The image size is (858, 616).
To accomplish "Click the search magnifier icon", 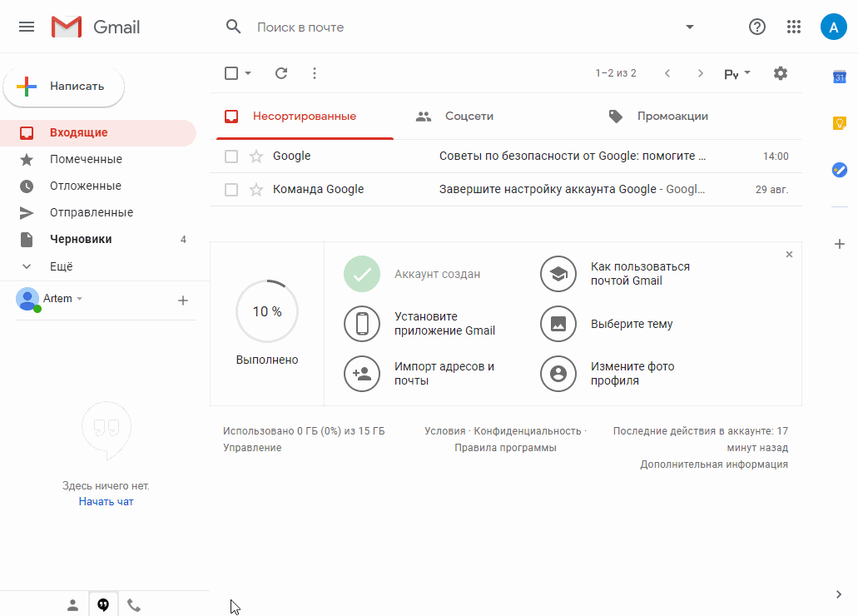I will click(234, 27).
